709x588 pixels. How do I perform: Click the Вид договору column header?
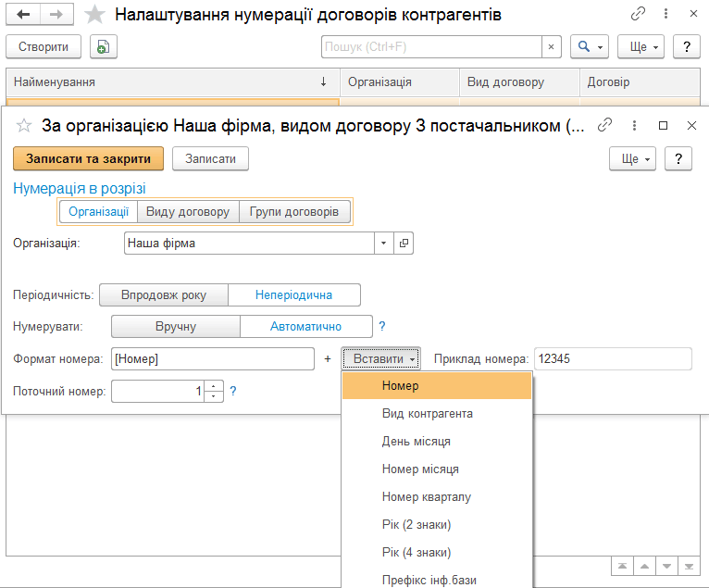point(519,82)
